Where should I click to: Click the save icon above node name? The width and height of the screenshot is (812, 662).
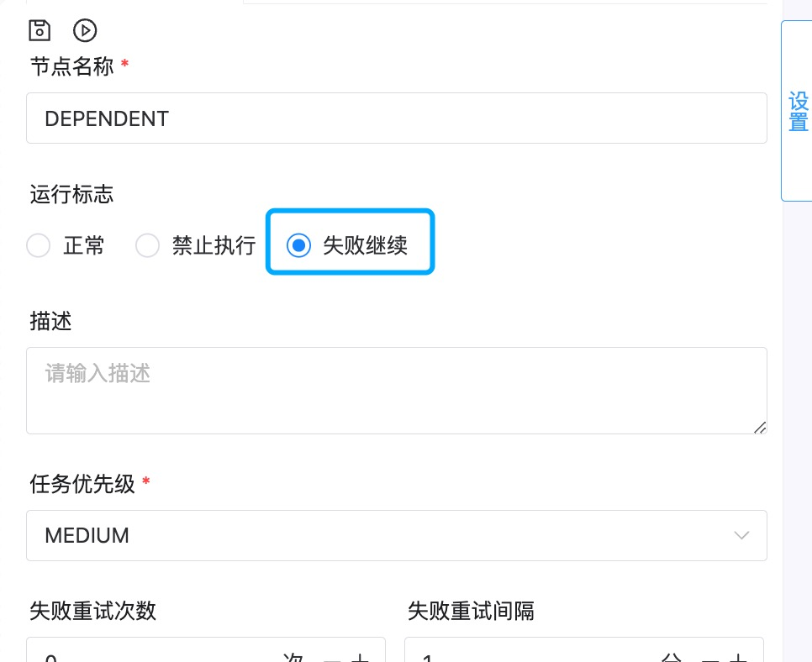point(40,30)
